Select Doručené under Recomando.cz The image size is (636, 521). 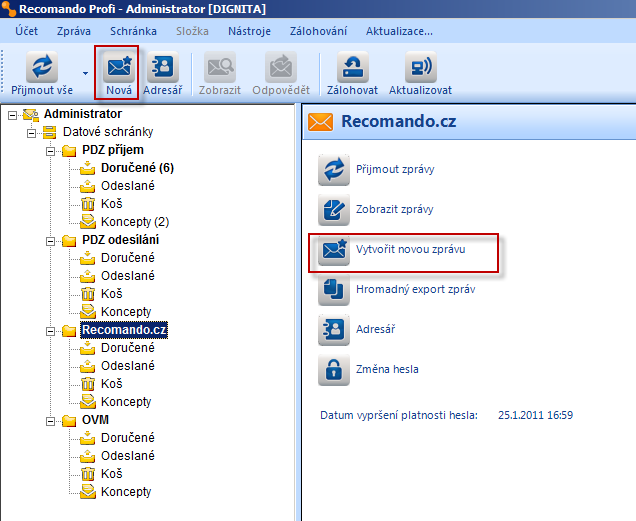(128, 348)
